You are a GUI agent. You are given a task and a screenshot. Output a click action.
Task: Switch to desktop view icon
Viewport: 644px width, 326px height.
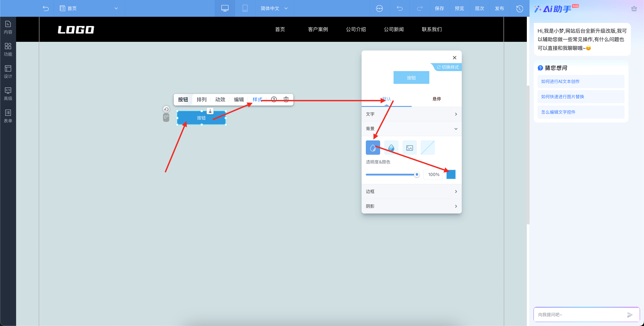pyautogui.click(x=225, y=8)
